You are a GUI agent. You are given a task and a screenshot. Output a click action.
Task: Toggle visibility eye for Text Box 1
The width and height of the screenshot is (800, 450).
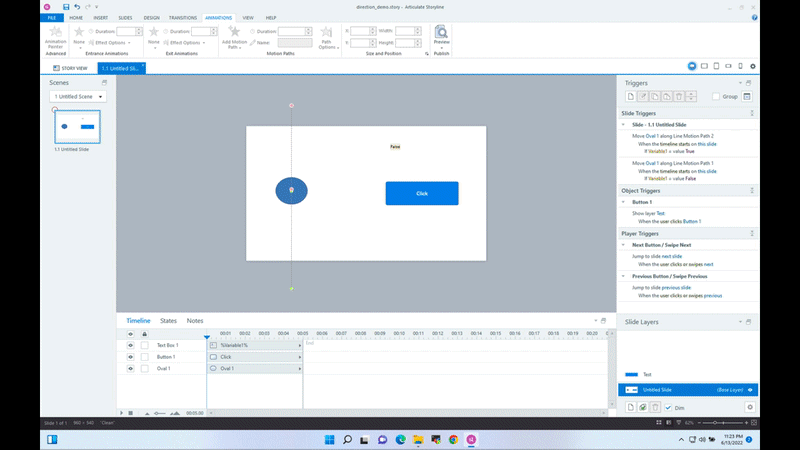(x=130, y=345)
